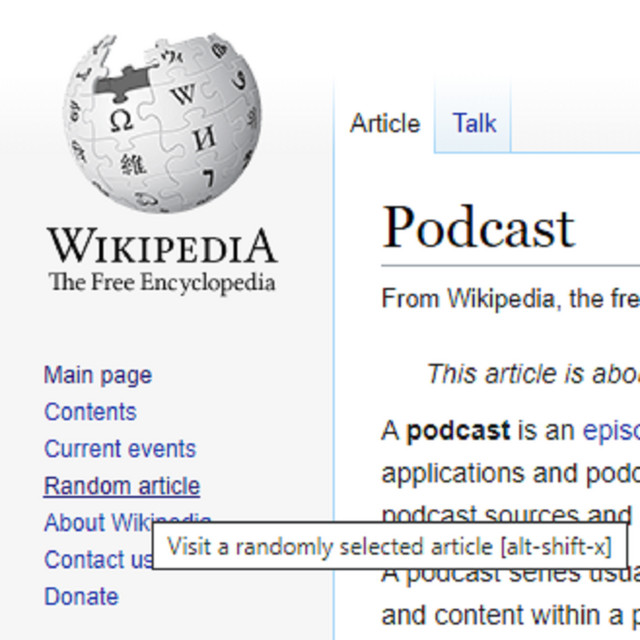Screen dimensions: 640x640
Task: Click the Wikipedia globe logo
Action: pyautogui.click(x=162, y=122)
